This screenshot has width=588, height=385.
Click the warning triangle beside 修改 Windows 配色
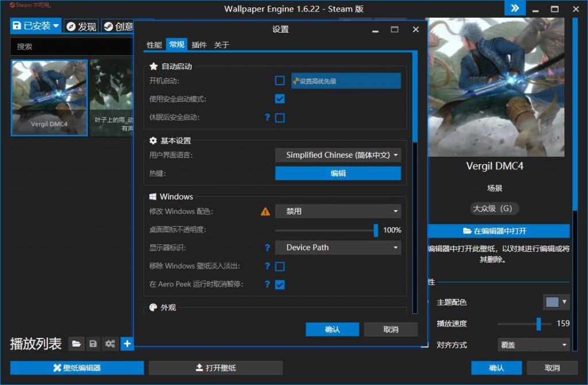tap(265, 211)
